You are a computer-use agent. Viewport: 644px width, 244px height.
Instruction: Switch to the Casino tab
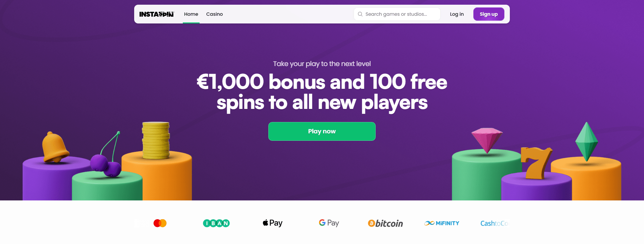pyautogui.click(x=215, y=14)
